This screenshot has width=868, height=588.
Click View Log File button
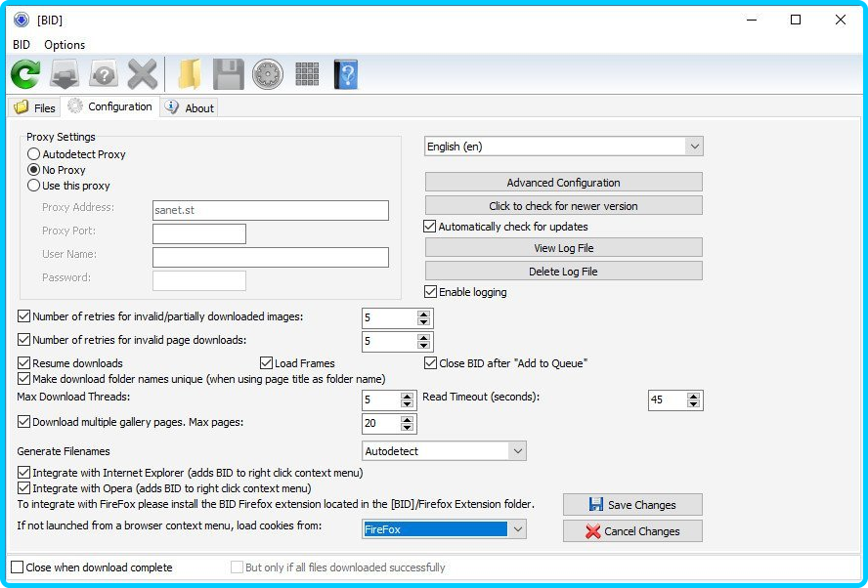tap(564, 248)
